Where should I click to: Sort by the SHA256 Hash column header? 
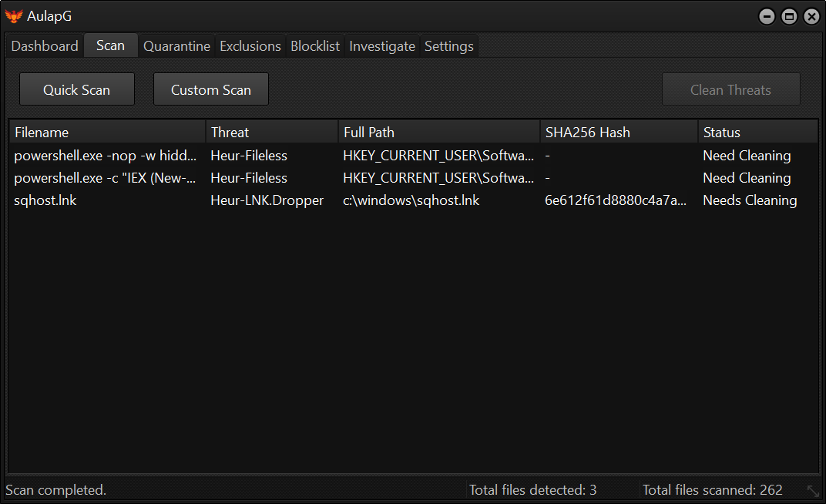point(619,133)
